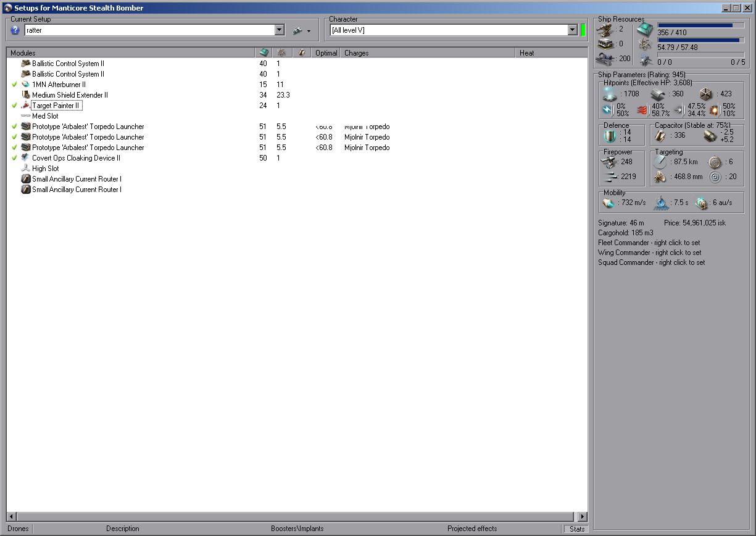Click the Heat column header
The image size is (756, 536).
click(x=551, y=53)
